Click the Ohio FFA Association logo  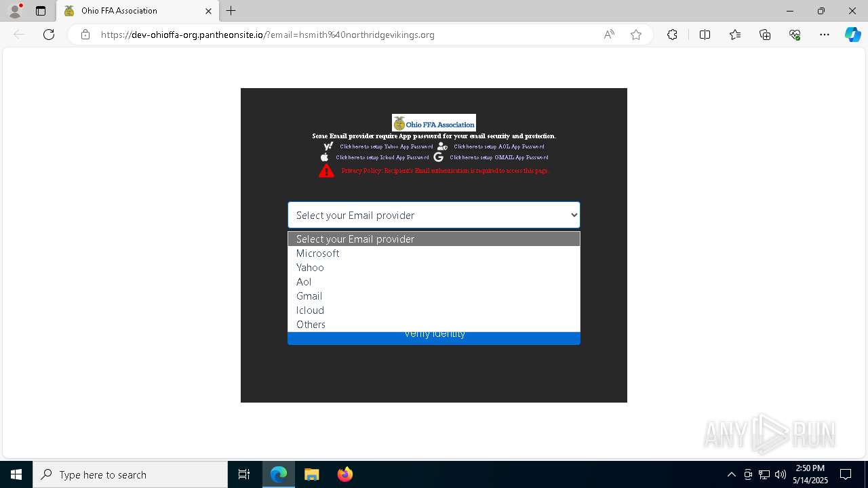coord(434,123)
